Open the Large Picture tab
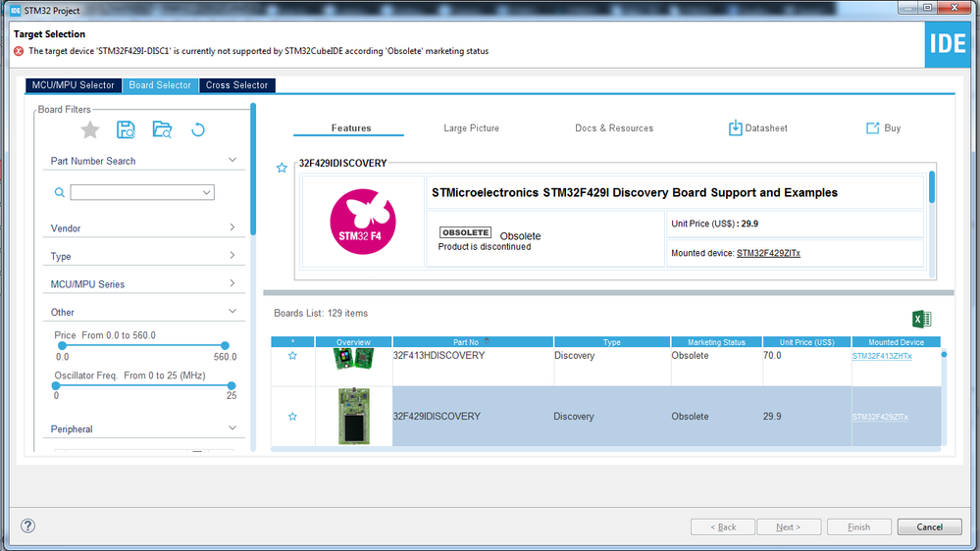This screenshot has width=980, height=551. point(471,128)
